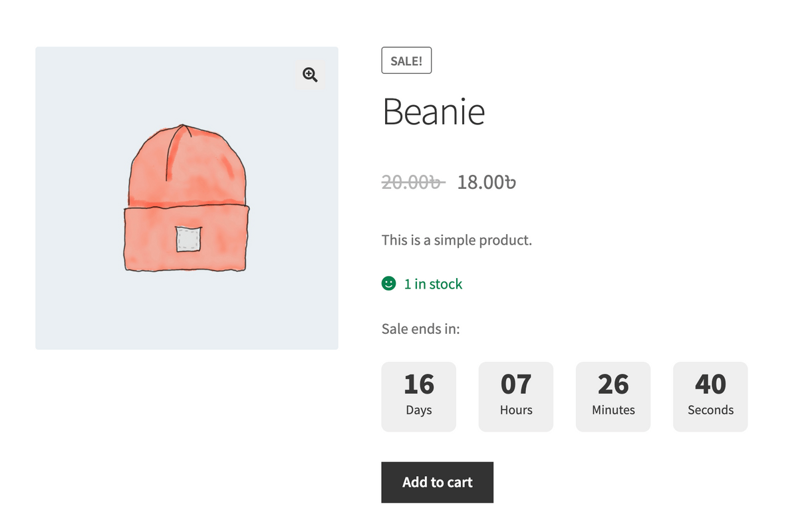This screenshot has height=532, width=802.
Task: Click the SALE! badge
Action: click(406, 61)
